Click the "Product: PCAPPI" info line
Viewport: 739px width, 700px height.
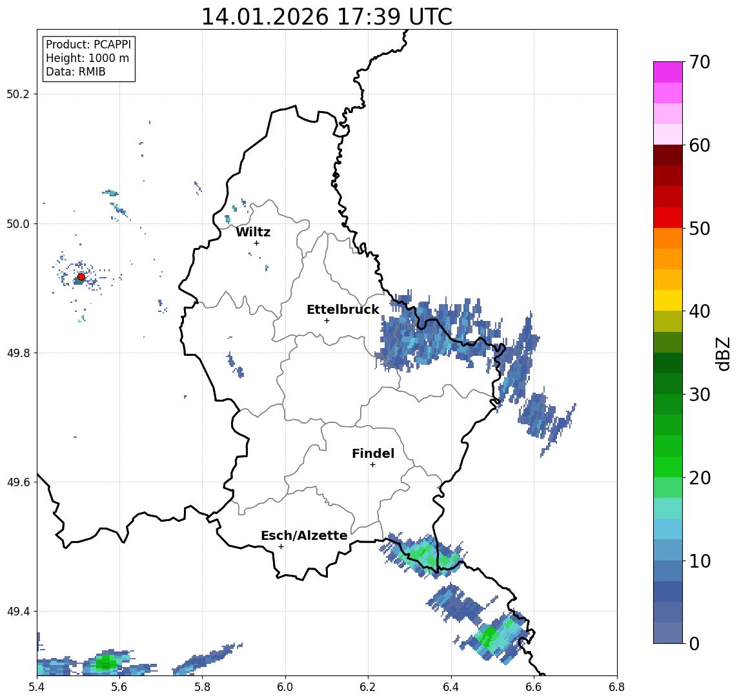(88, 45)
